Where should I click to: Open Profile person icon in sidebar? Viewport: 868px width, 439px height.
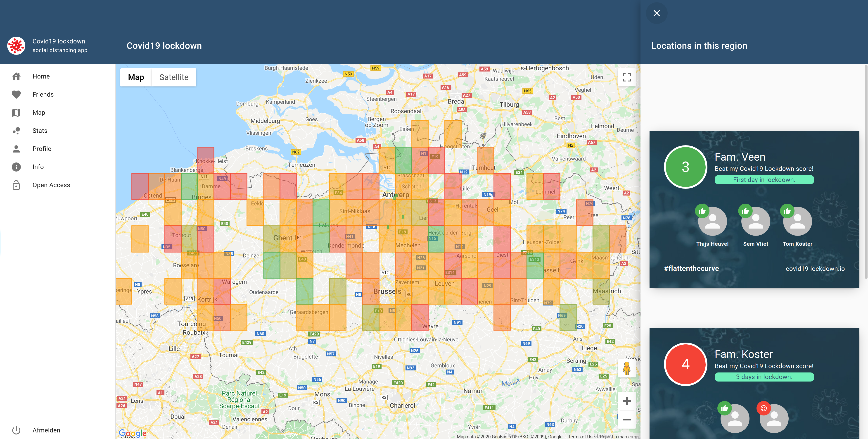point(16,149)
